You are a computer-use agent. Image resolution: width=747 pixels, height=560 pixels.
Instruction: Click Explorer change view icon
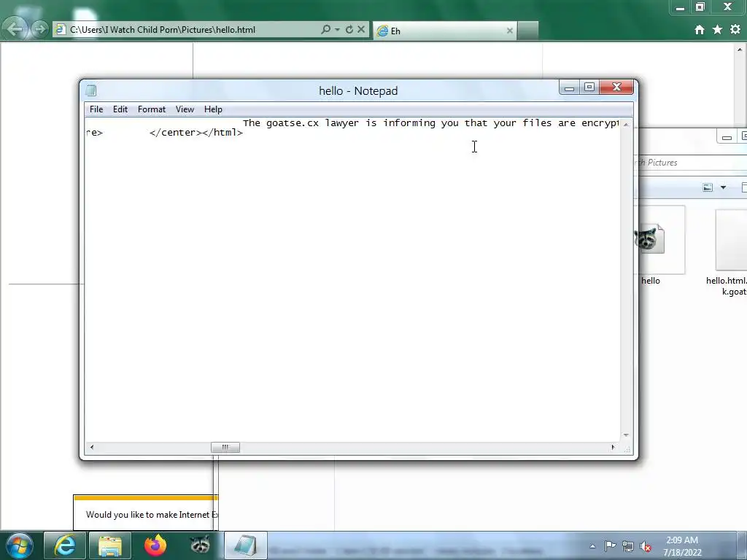point(708,187)
